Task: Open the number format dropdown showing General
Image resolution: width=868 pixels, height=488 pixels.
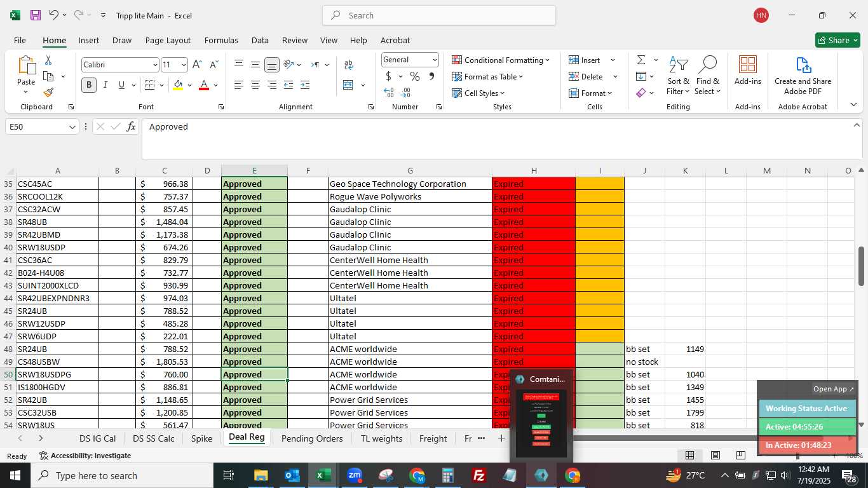Action: point(435,60)
